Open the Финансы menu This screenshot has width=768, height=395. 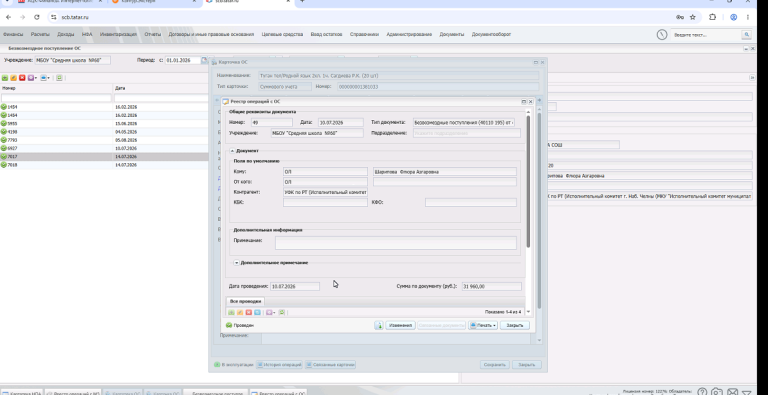tap(13, 35)
